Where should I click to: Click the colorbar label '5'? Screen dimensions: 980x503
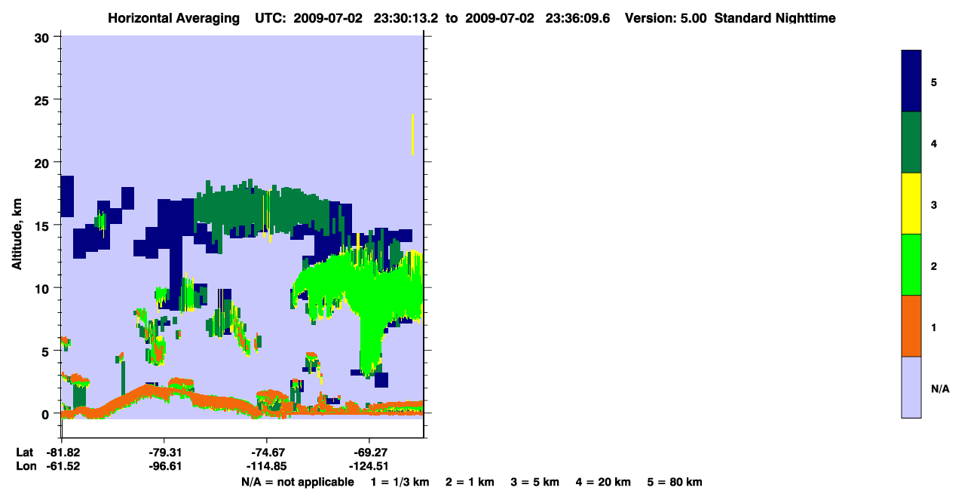click(x=934, y=81)
